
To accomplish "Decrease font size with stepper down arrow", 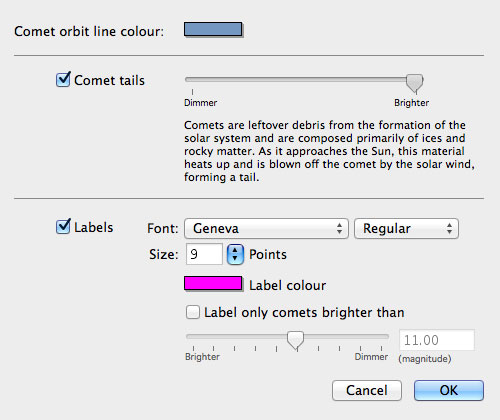I will click(x=235, y=259).
